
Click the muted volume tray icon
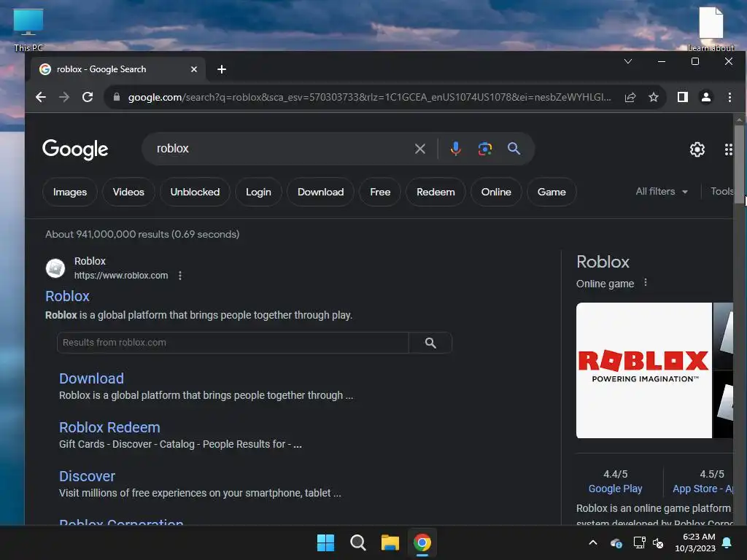[x=658, y=542]
